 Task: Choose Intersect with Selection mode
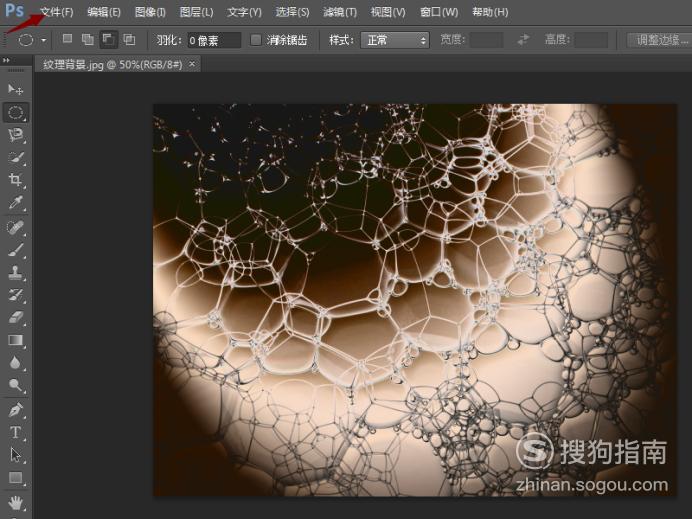[129, 39]
